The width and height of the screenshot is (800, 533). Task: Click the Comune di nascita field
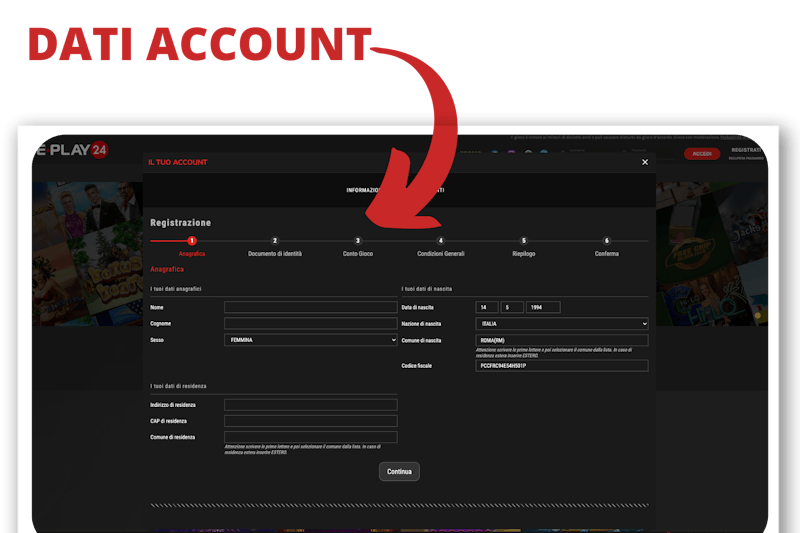point(561,340)
